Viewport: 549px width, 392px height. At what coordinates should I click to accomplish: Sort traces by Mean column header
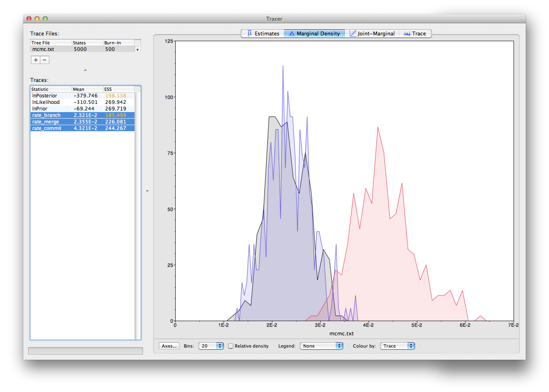88,89
